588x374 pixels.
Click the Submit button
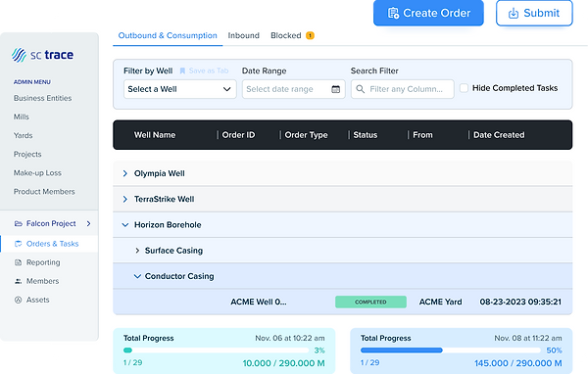(x=534, y=13)
